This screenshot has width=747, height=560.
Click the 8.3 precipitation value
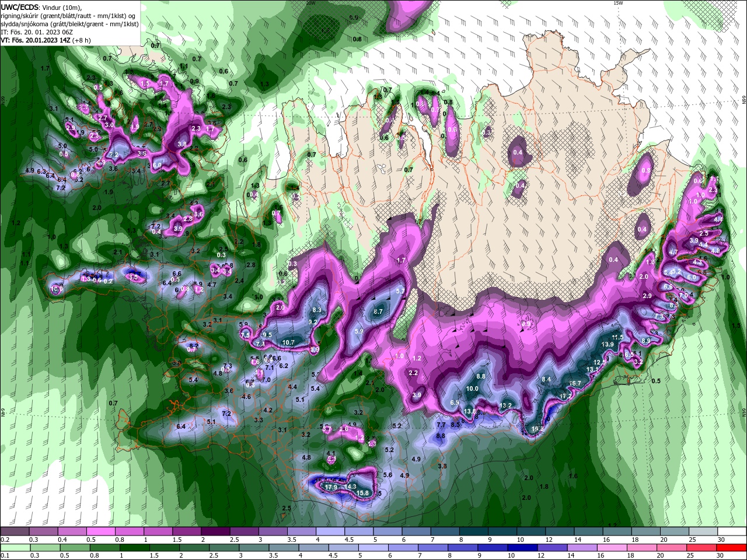click(317, 310)
